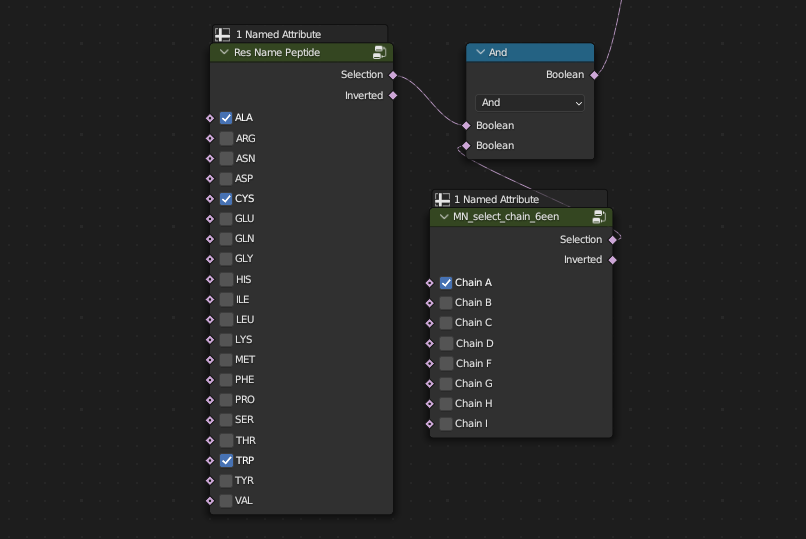Image resolution: width=806 pixels, height=539 pixels.
Task: Collapse the MN_select_chain_6een node
Action: pos(443,216)
